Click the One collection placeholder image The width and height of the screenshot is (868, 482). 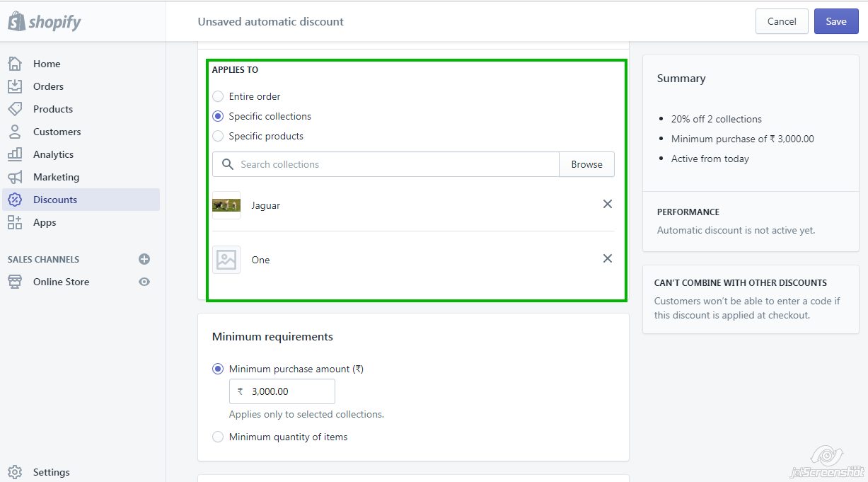click(x=226, y=260)
